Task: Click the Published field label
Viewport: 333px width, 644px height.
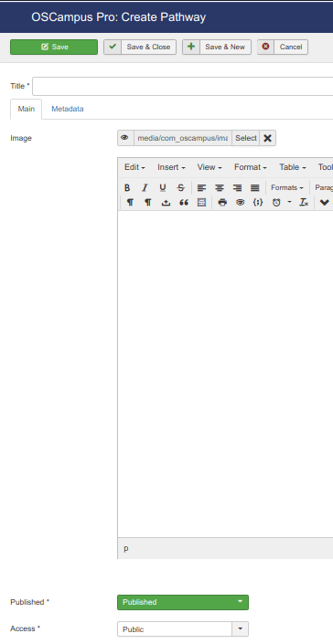Action: click(29, 602)
